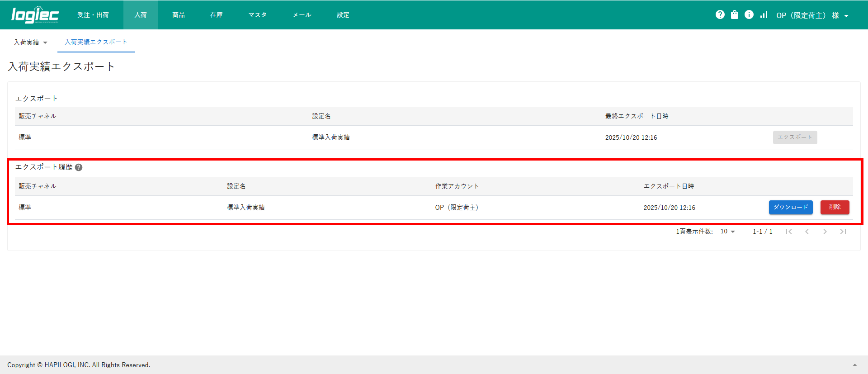868x374 pixels.
Task: Open the マスタ menu
Action: (x=257, y=15)
